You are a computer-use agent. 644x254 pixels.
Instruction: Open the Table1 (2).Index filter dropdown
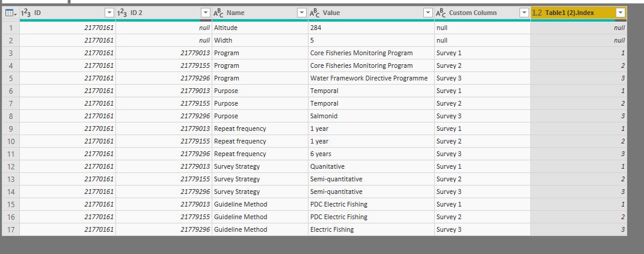(x=620, y=13)
